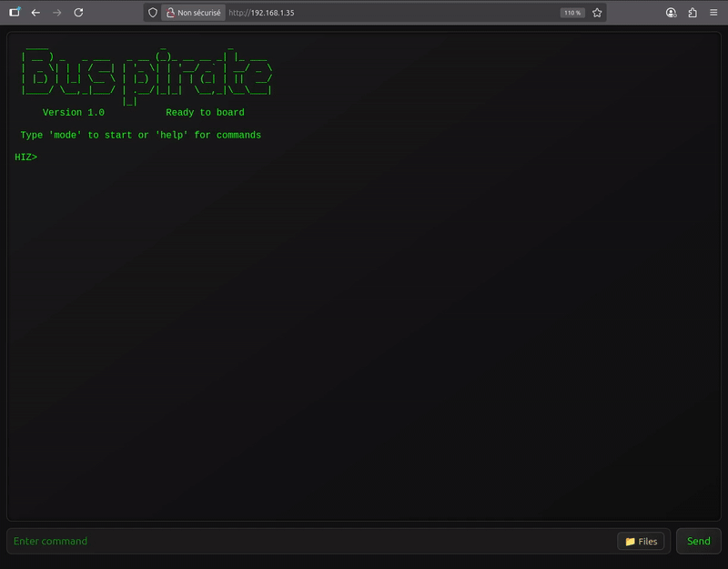Click the 'Non sécurisé' security label
This screenshot has height=569, width=728.
(198, 13)
